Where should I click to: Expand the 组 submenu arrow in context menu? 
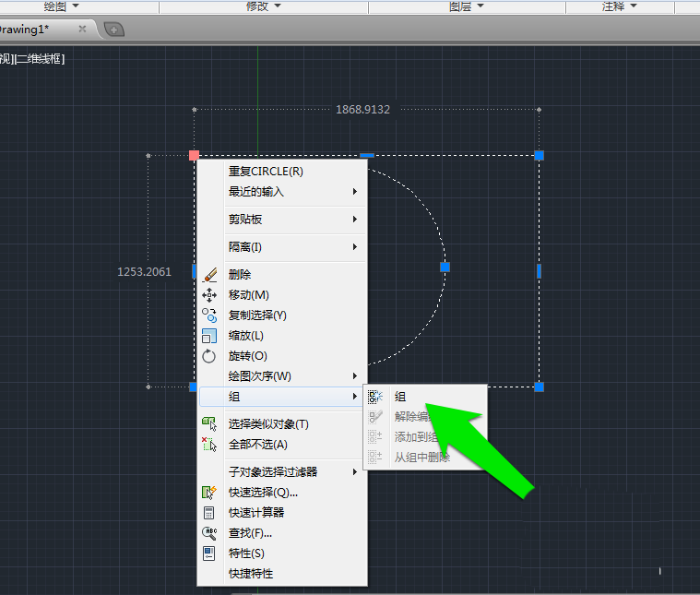[x=355, y=397]
